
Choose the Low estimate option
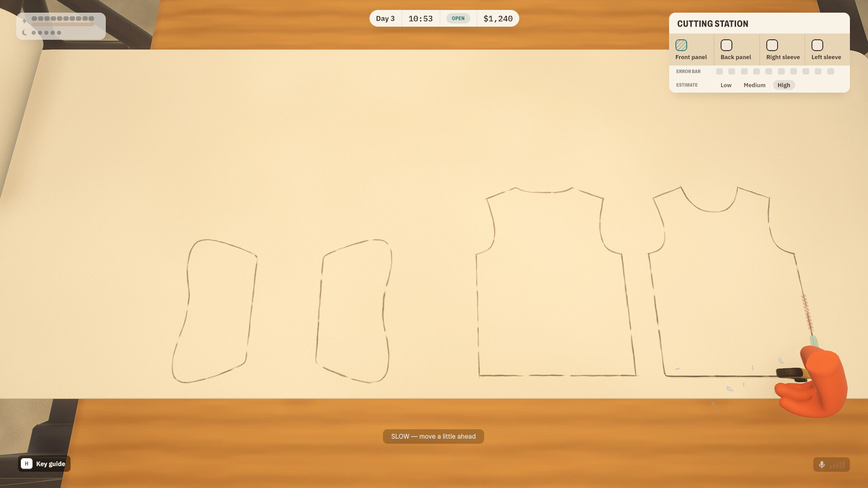click(x=726, y=85)
